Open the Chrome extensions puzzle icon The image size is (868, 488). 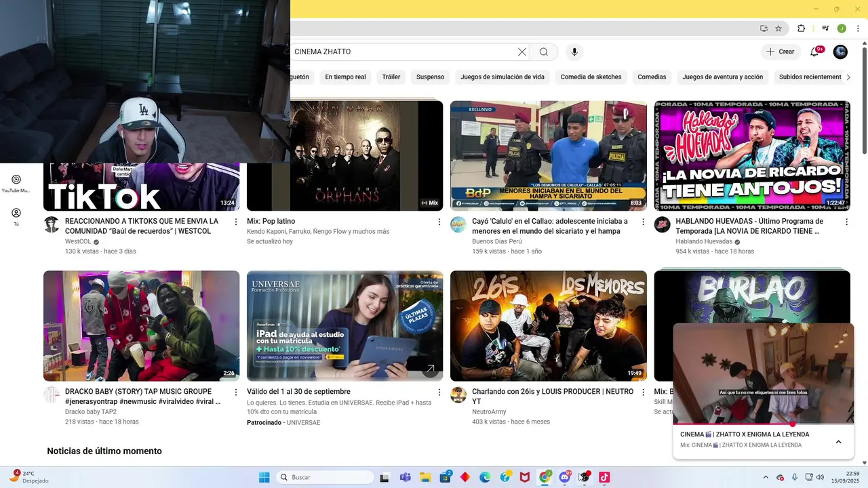(802, 28)
